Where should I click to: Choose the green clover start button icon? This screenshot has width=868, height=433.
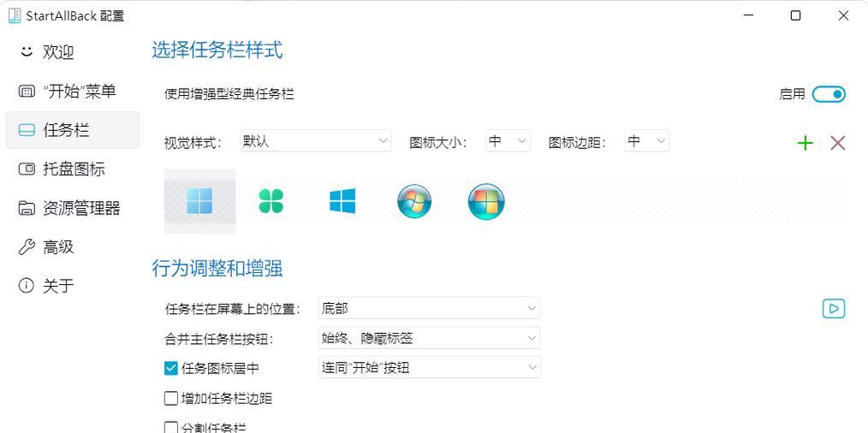271,201
